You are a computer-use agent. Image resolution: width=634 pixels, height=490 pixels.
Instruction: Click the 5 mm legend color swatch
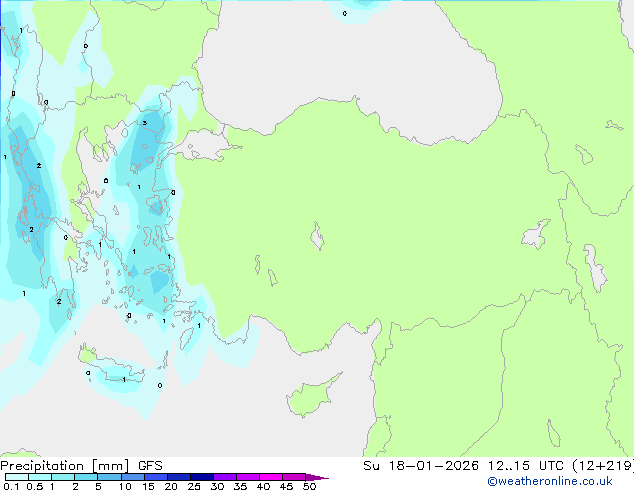coord(109,477)
